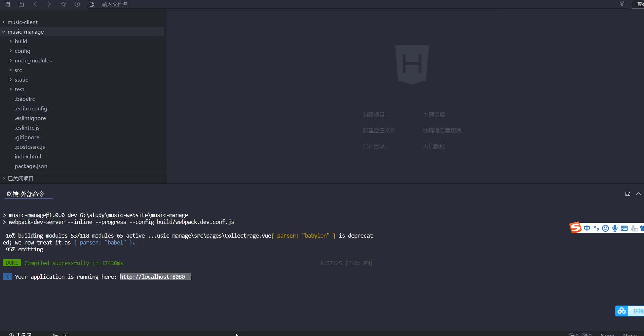Expand the config folder
644x336 pixels.
tap(11, 51)
